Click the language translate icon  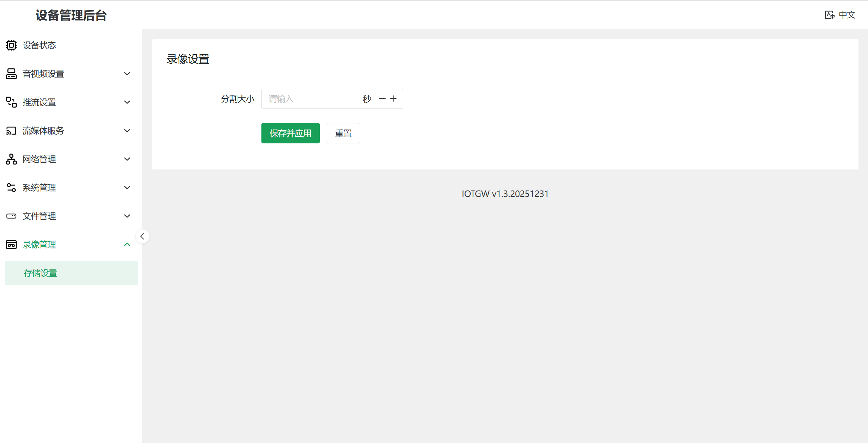coord(829,15)
